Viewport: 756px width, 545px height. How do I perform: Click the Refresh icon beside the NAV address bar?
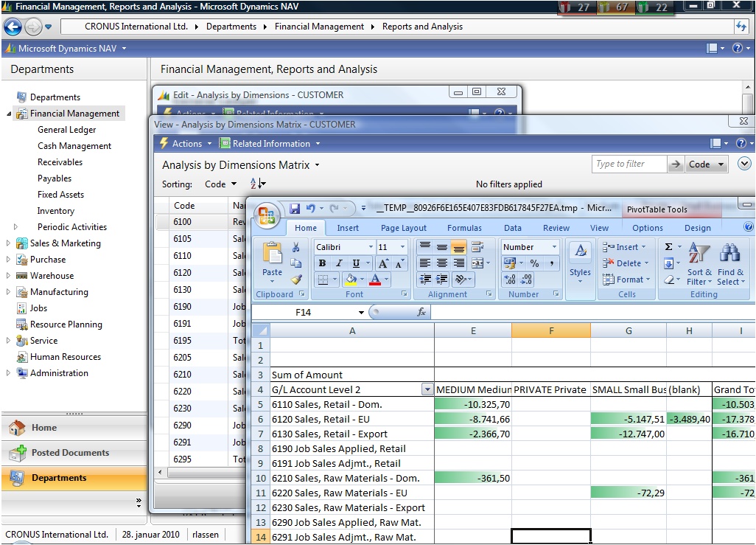point(741,27)
